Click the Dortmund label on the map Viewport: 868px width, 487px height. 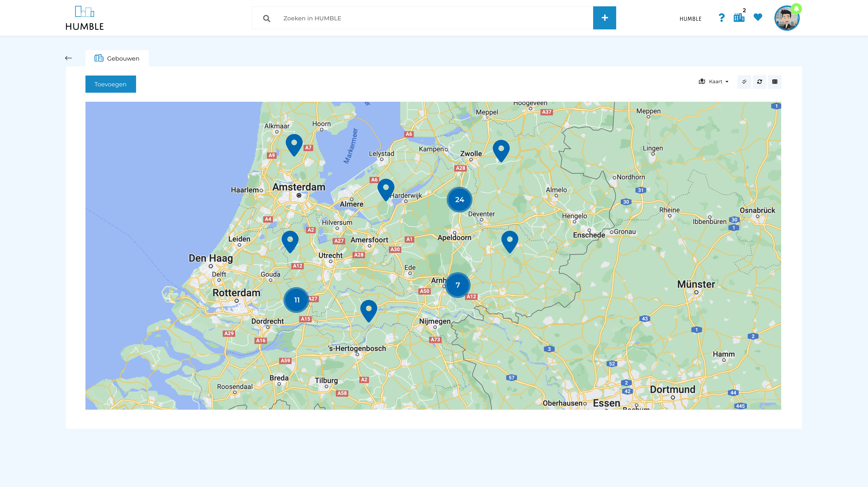tap(672, 389)
